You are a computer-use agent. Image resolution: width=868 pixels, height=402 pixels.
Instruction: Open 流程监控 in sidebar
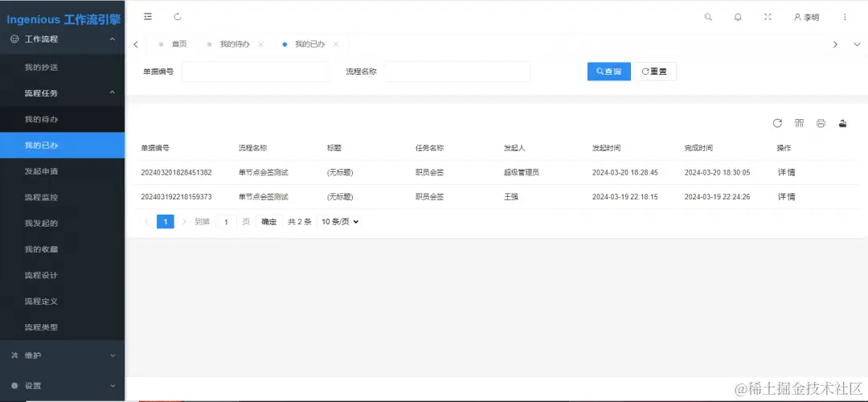click(x=62, y=197)
